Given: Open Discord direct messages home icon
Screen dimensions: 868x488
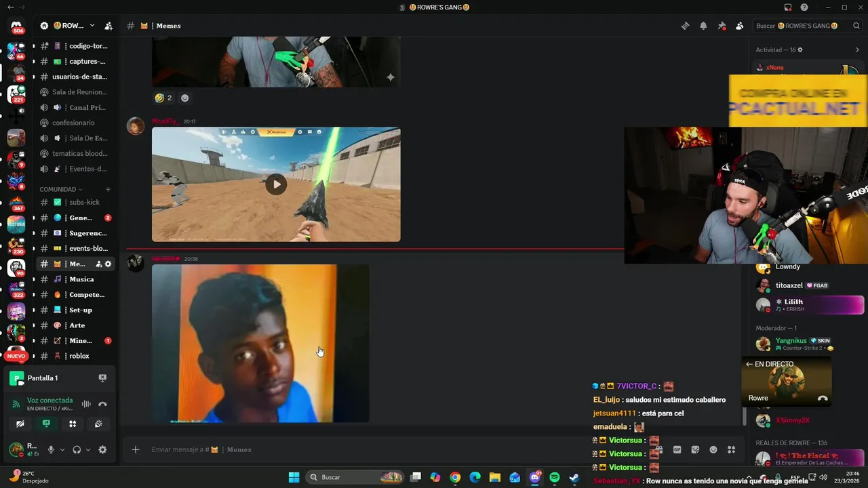Looking at the screenshot, I should tap(16, 26).
